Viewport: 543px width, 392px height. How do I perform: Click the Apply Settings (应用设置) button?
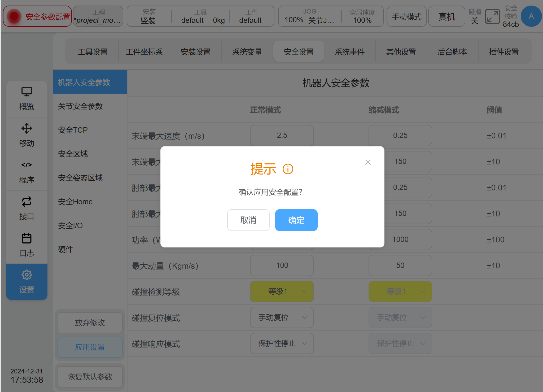coord(90,347)
